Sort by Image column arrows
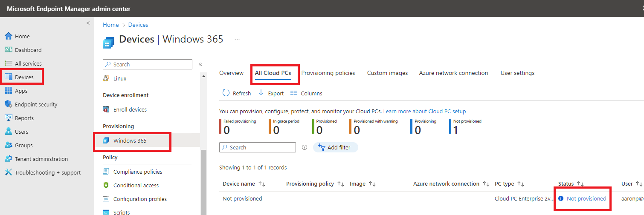The image size is (644, 215). 372,184
